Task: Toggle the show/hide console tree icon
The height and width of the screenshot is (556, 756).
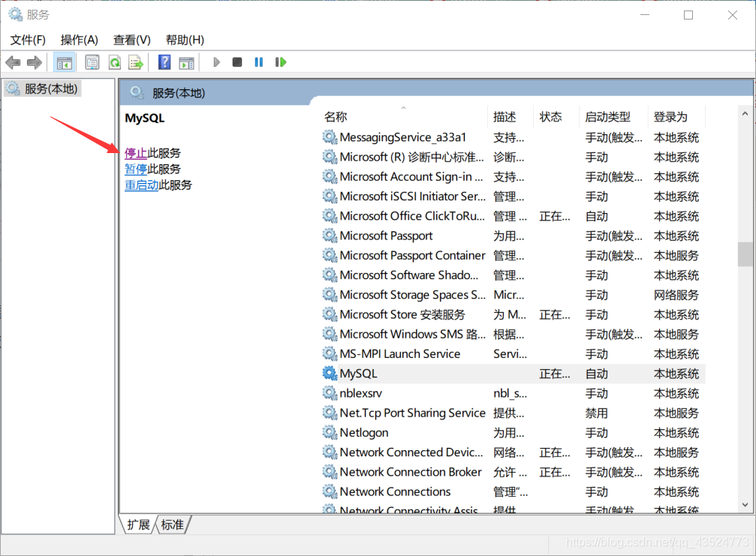Action: [64, 62]
